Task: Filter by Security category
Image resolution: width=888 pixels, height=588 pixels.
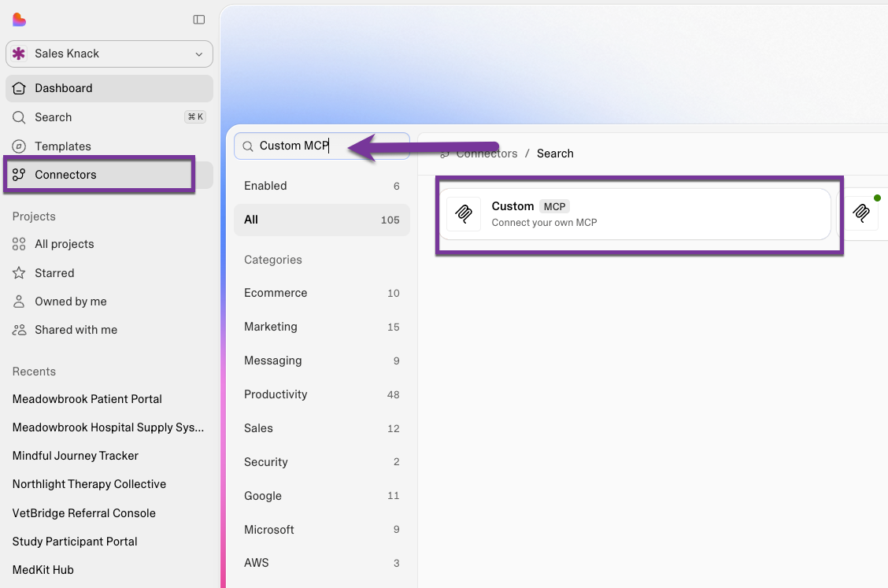Action: (322, 462)
